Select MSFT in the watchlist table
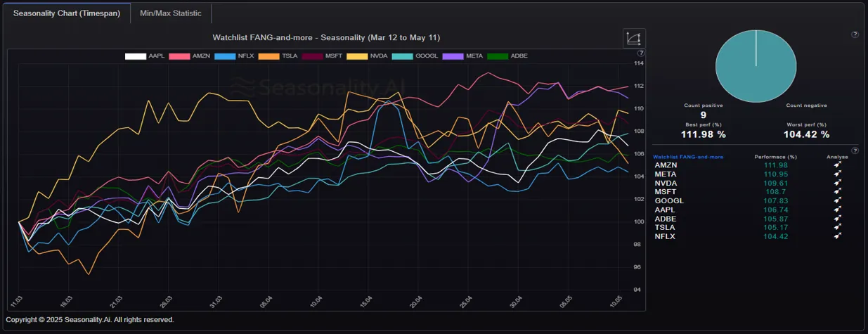Image resolution: width=868 pixels, height=334 pixels. click(665, 191)
